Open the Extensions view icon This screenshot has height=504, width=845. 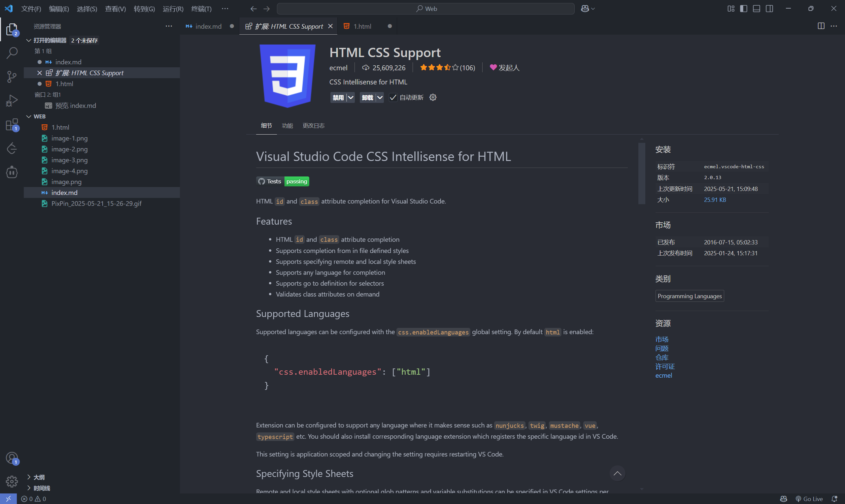12,125
